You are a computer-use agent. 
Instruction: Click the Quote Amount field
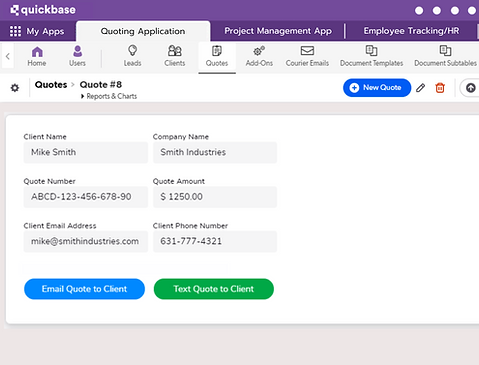tap(215, 197)
